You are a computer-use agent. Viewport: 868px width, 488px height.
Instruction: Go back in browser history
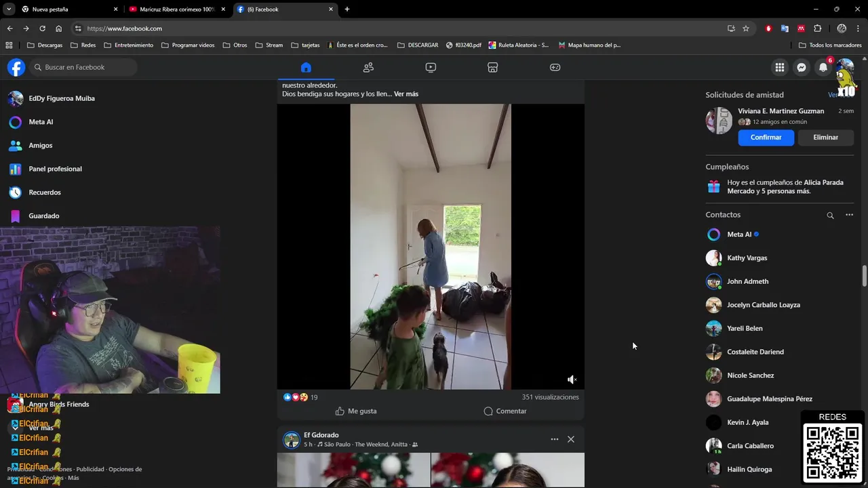pos(9,28)
